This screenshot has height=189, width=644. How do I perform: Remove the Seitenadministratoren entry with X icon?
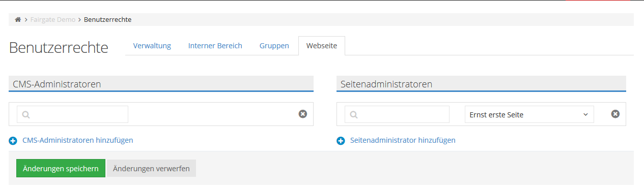615,114
